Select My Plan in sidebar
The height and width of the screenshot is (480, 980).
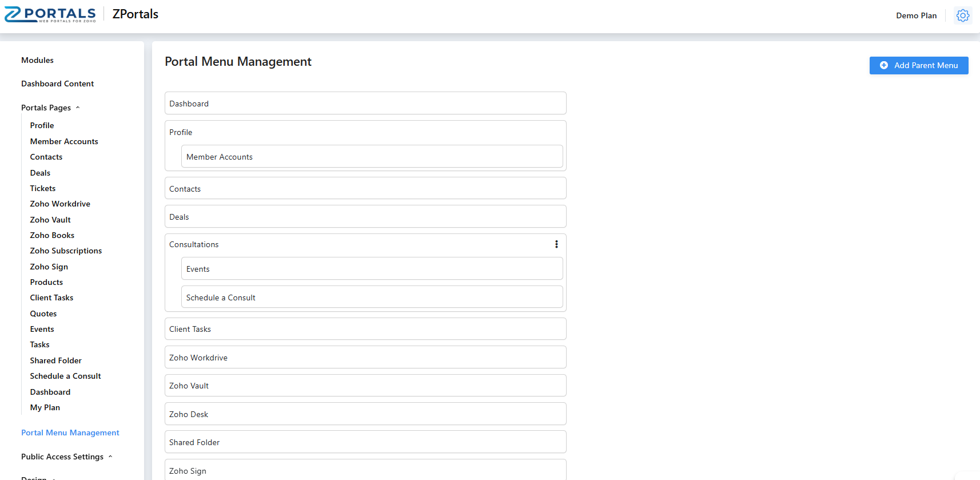(45, 407)
